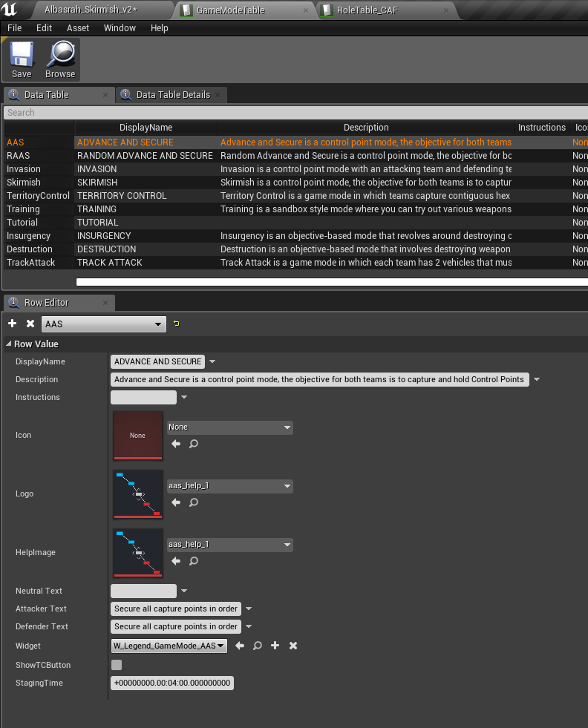This screenshot has height=728, width=588.
Task: Clear the Widget reference with the X
Action: coord(293,646)
